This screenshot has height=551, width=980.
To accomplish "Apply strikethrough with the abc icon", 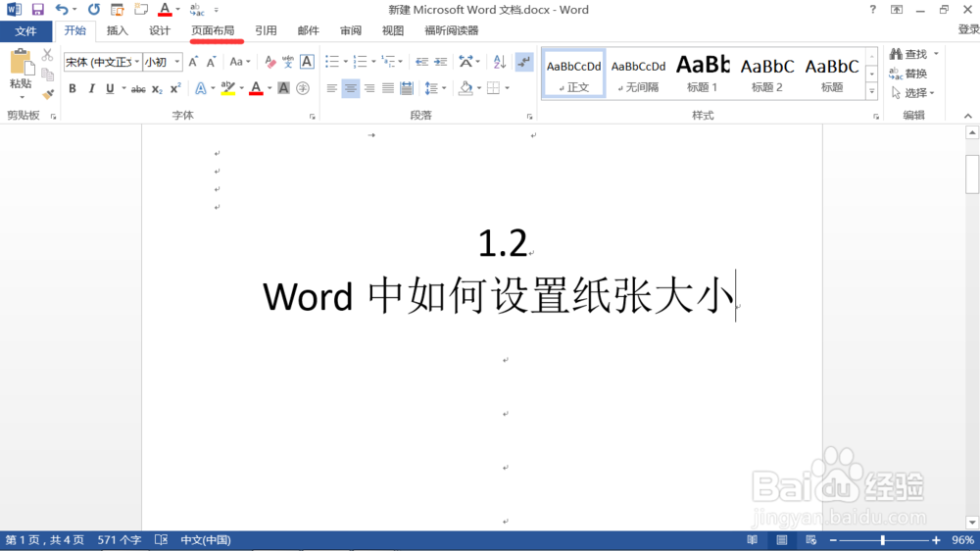I will tap(138, 89).
